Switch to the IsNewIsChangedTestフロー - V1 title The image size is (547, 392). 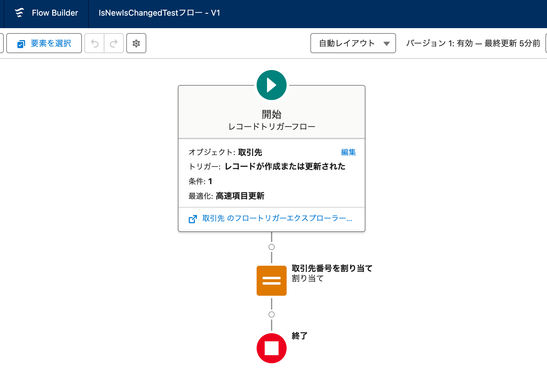159,13
